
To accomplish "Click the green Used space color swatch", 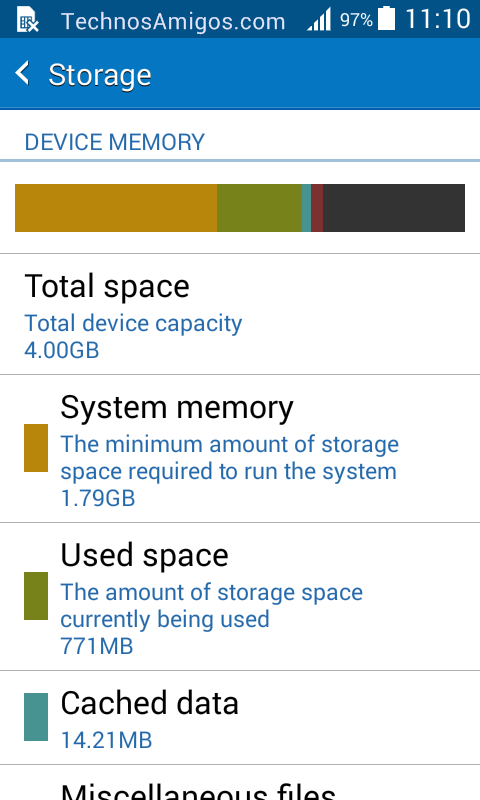I will click(x=36, y=596).
